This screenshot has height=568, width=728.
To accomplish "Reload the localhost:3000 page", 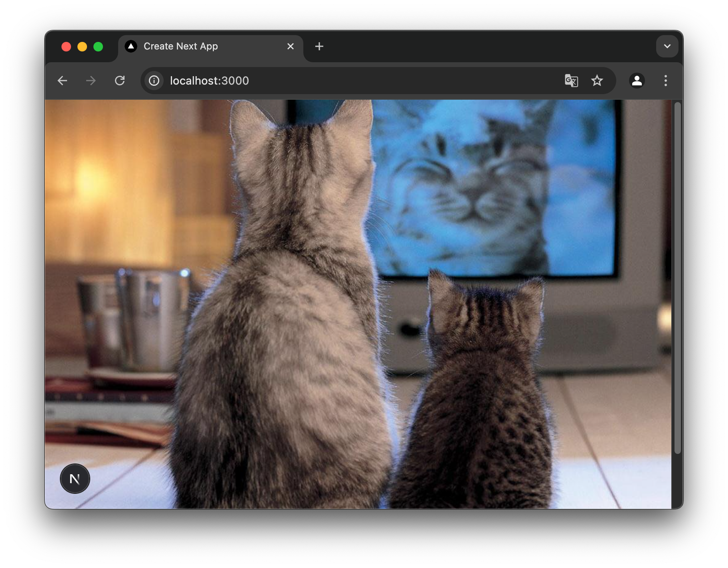I will click(119, 80).
